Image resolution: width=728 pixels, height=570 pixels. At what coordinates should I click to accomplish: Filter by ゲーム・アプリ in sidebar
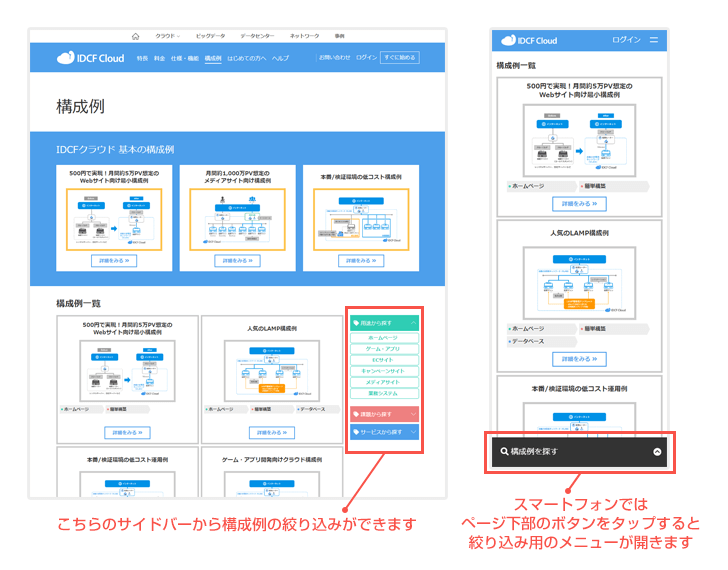[385, 349]
